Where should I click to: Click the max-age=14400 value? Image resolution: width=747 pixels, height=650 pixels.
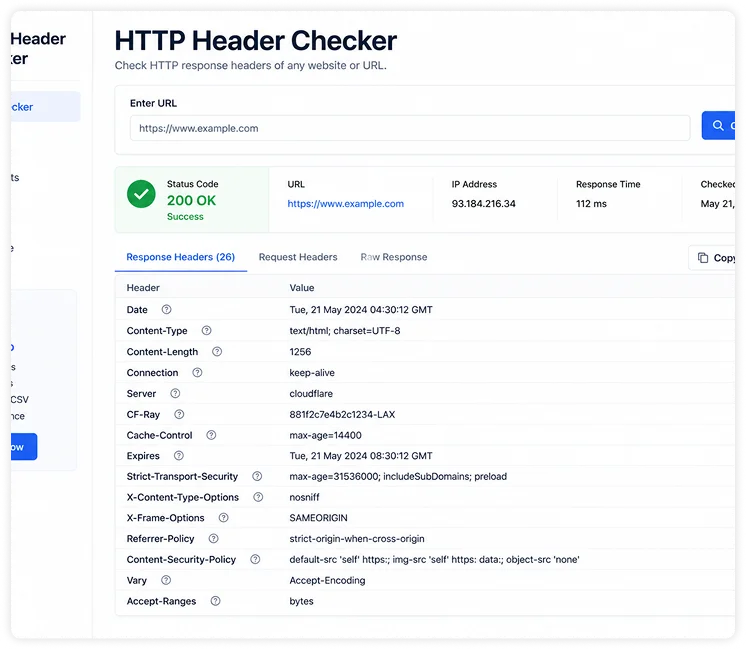(x=325, y=435)
